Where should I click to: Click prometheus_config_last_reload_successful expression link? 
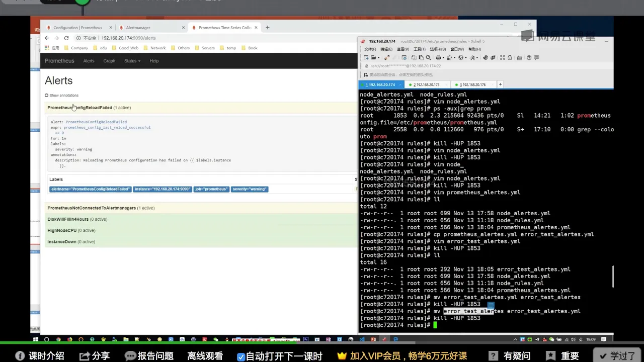tap(107, 127)
